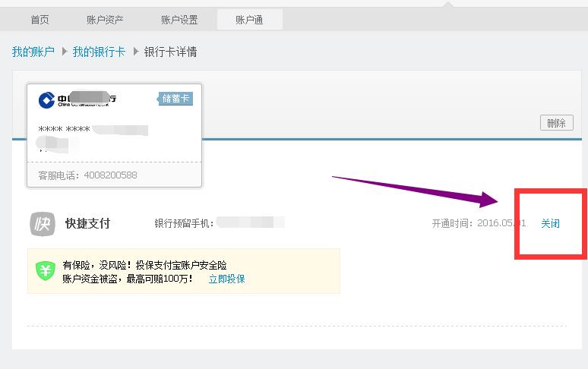Select the 账户通 tab

249,20
